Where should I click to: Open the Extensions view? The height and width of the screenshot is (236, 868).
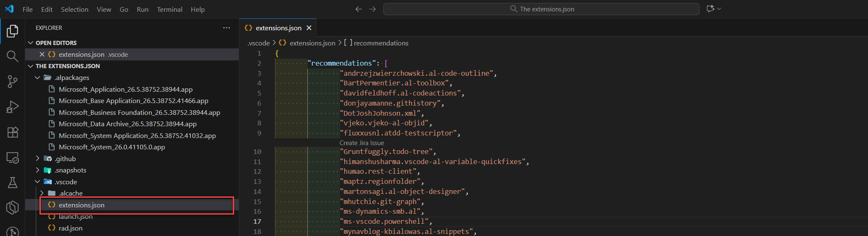pyautogui.click(x=13, y=132)
